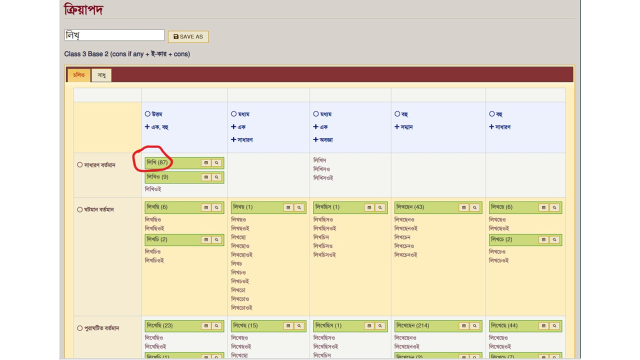
Task: Search icon on লিখছিস (1) entry
Action: (380, 207)
